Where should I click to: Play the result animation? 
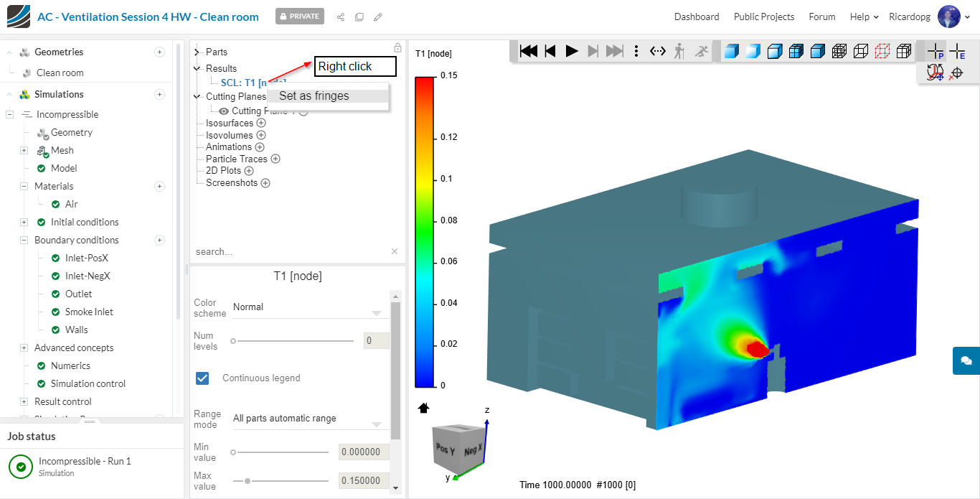click(572, 51)
